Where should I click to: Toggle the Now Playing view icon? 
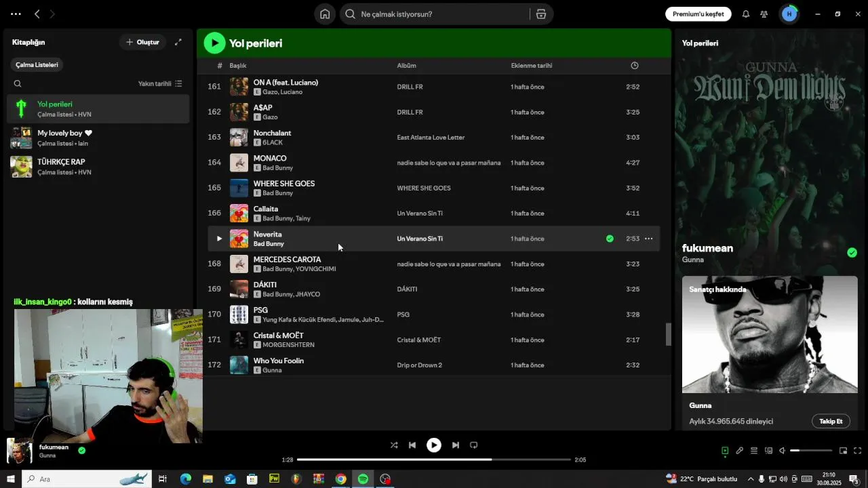[725, 451]
